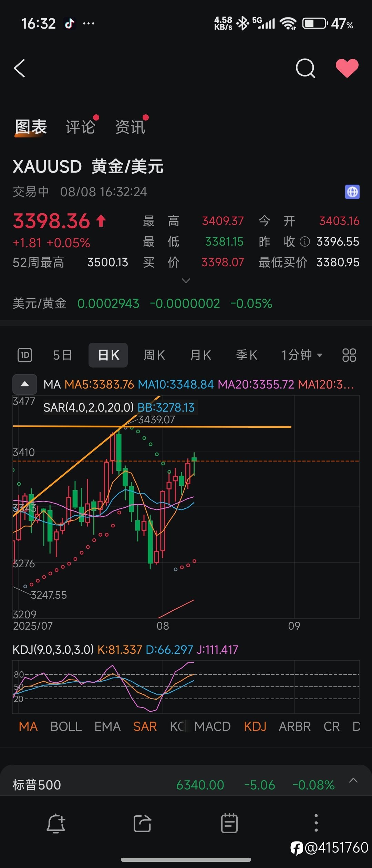Click the blue globe icon

pyautogui.click(x=352, y=192)
